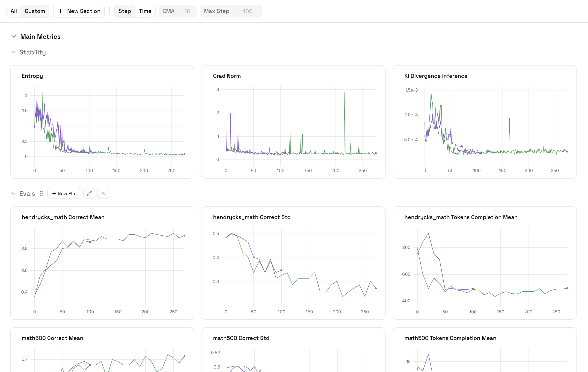
Task: Click purple endpoint on hendrycks_math Tokens Completion Mean
Action: tap(473, 289)
